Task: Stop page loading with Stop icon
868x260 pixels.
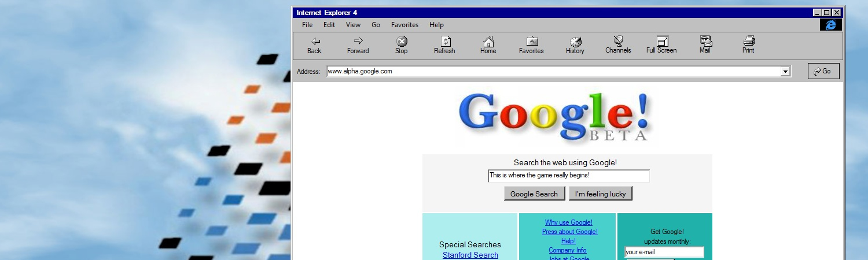Action: point(402,42)
